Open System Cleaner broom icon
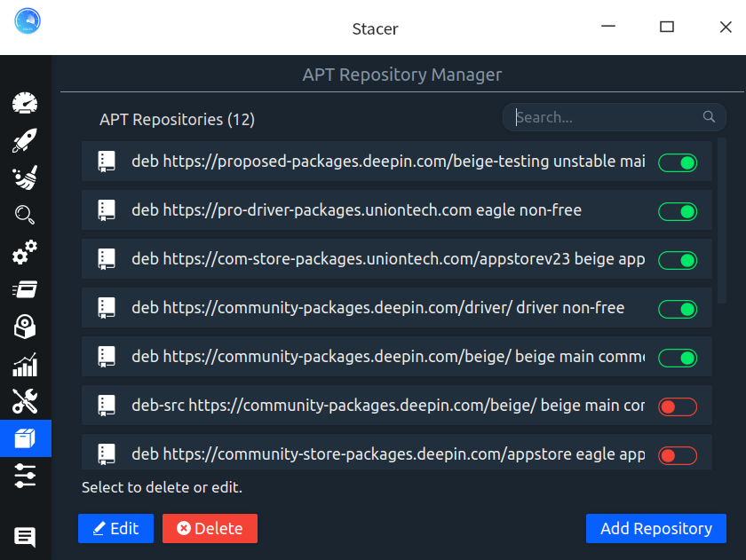 [25, 177]
